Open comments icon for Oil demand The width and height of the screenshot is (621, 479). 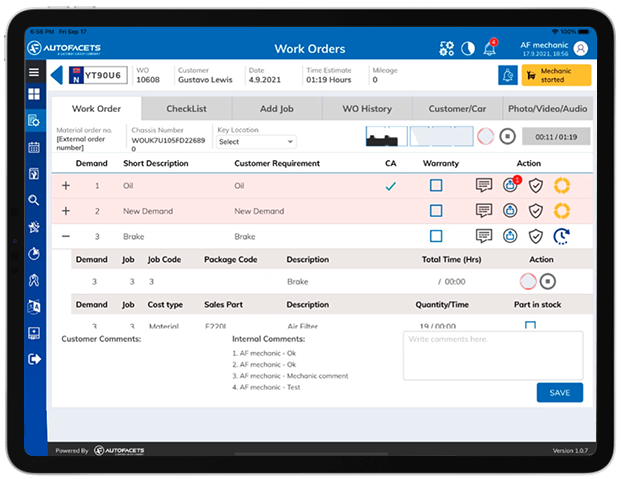click(x=484, y=185)
